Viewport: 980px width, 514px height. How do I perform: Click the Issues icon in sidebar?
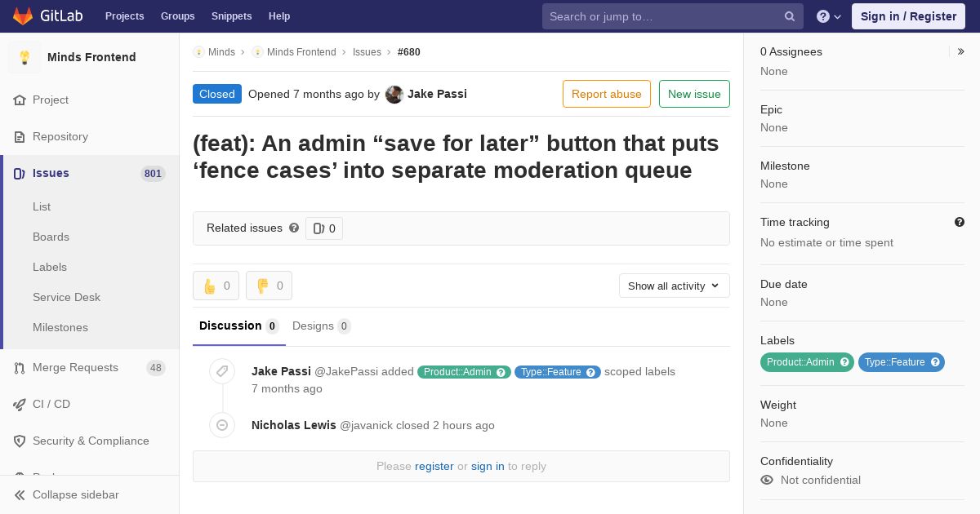[20, 173]
